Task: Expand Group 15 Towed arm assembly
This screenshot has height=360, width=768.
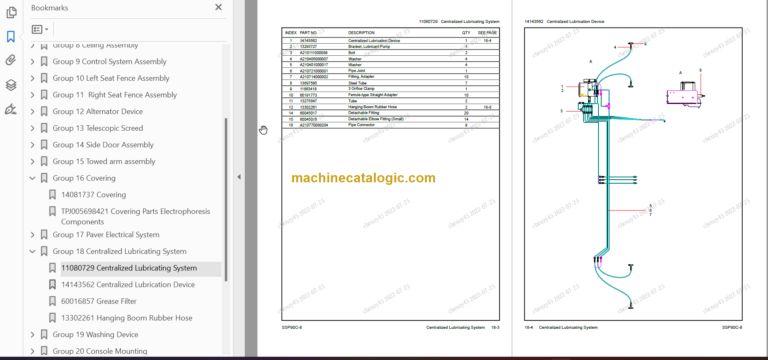Action: (32, 162)
